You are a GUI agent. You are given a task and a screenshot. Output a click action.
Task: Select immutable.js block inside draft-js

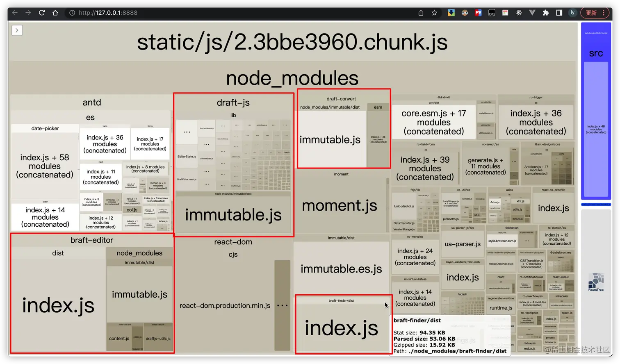pyautogui.click(x=233, y=214)
